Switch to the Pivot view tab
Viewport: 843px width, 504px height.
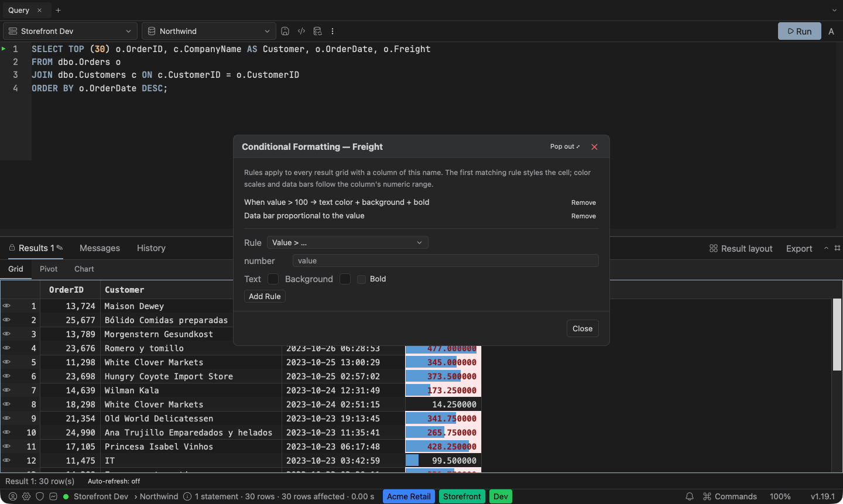(49, 269)
